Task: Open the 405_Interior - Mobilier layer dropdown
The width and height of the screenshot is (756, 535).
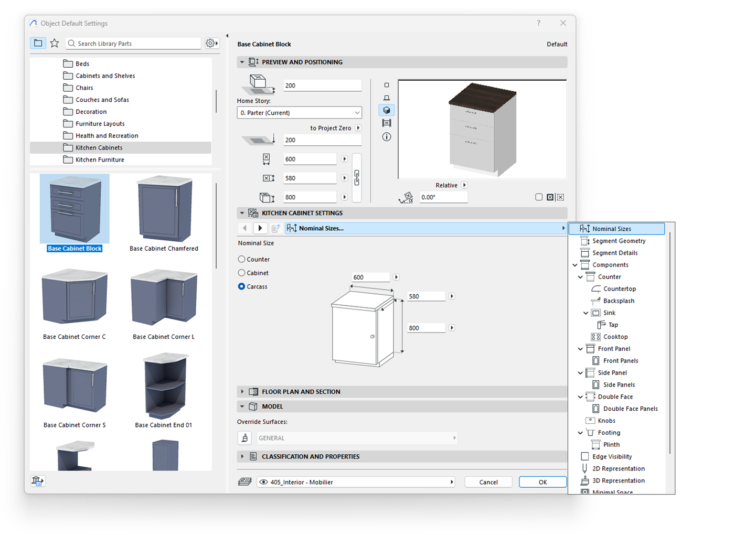Action: pos(356,482)
